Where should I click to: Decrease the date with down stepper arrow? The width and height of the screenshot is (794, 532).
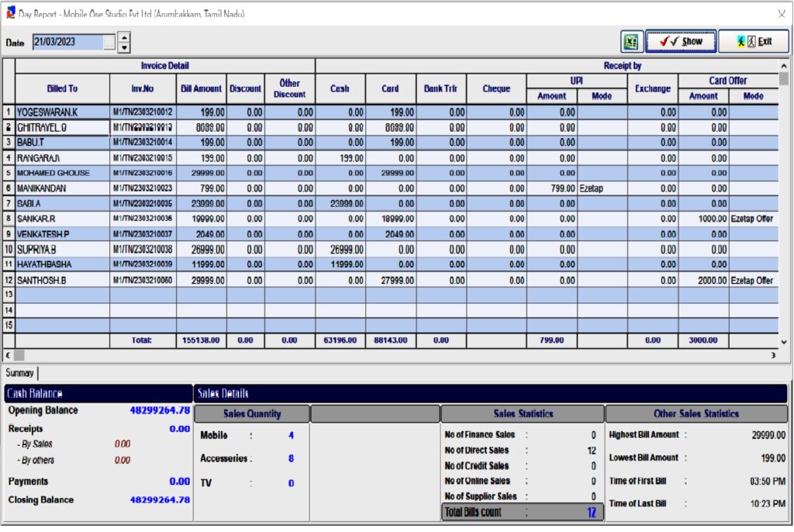point(124,48)
